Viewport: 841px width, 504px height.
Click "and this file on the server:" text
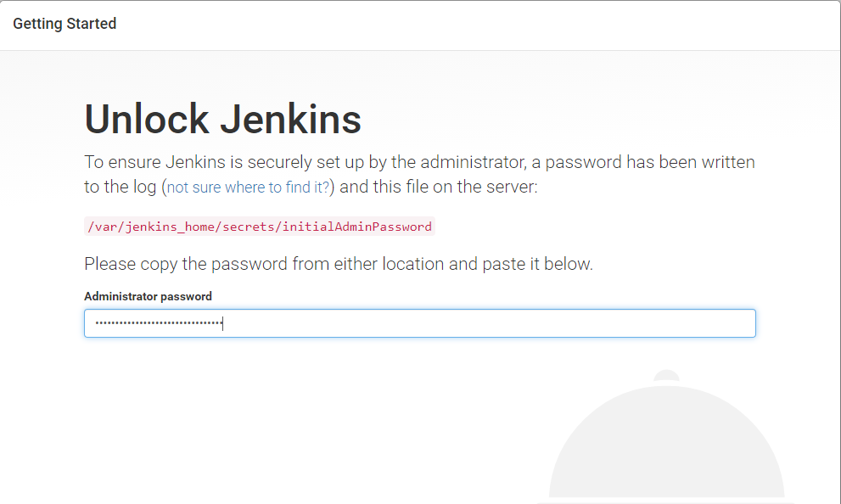pyautogui.click(x=438, y=188)
